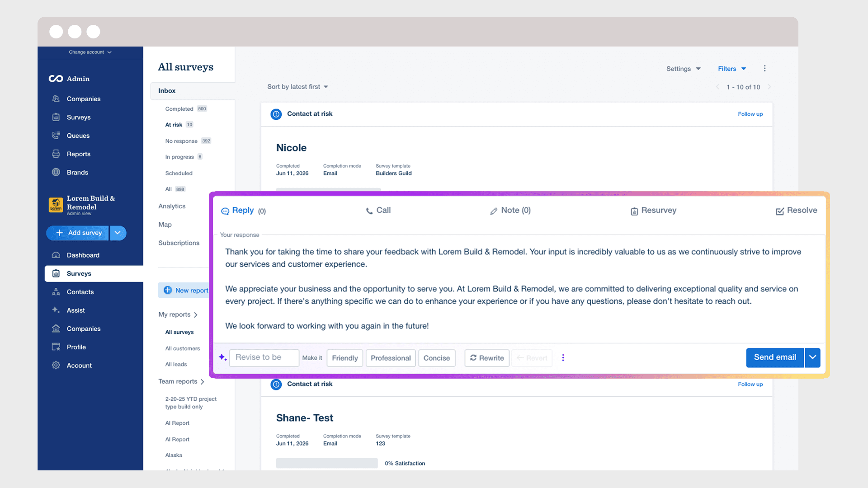Switch to the Note (0) tab

point(510,211)
